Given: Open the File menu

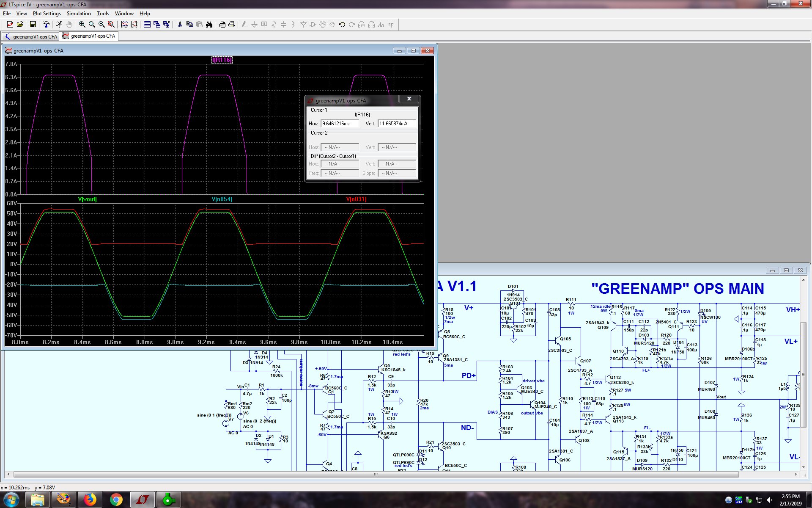Looking at the screenshot, I should tap(7, 14).
